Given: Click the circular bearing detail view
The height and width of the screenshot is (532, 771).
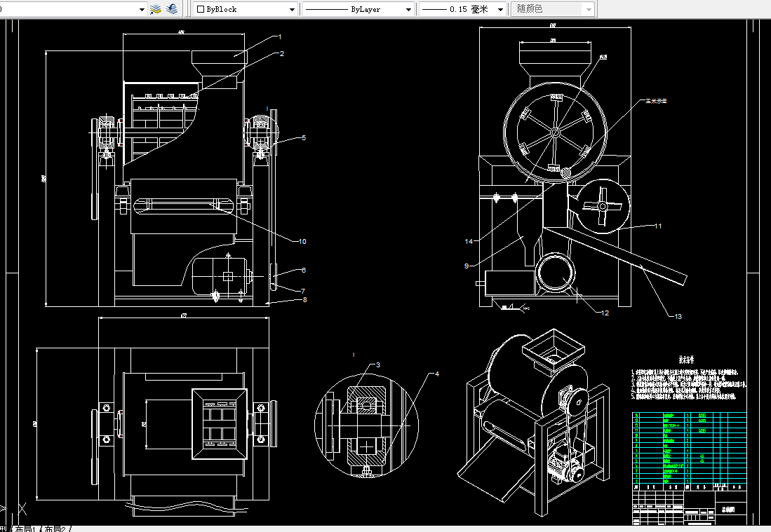Looking at the screenshot, I should tap(366, 425).
